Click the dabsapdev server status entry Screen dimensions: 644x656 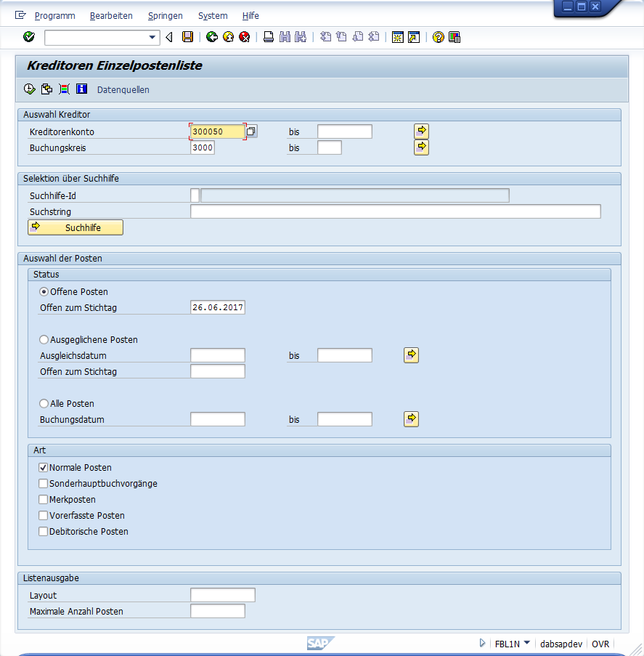[x=561, y=644]
